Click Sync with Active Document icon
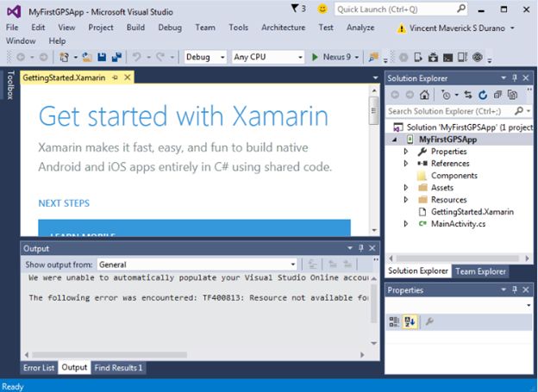Viewport: 538px width, 392px height. coord(468,95)
